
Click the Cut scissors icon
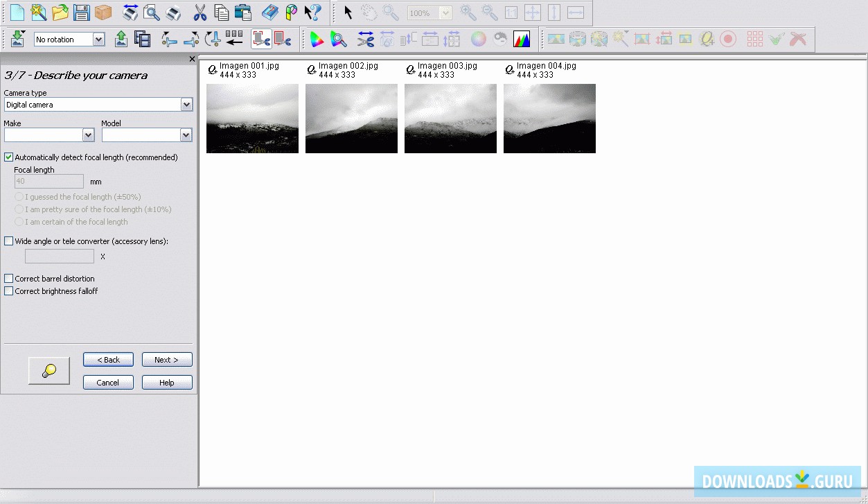pos(200,12)
